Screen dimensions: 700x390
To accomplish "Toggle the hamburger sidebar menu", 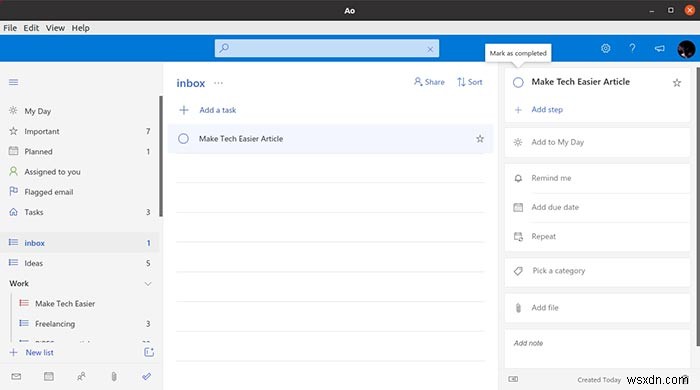I will click(x=13, y=82).
